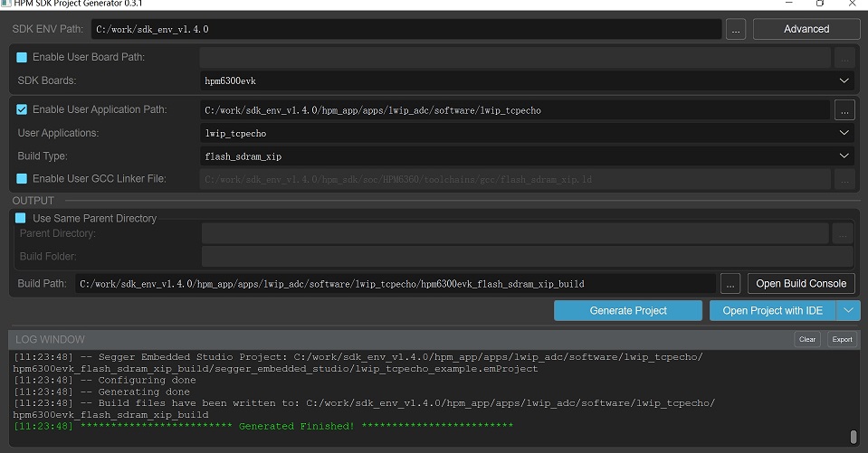Expand the Build Type dropdown
This screenshot has height=453, width=868.
(x=844, y=156)
